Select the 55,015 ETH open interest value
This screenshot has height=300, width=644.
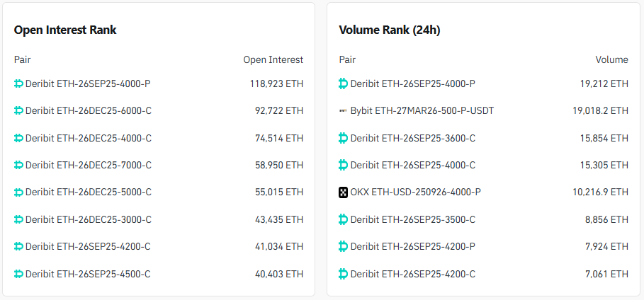pos(279,192)
